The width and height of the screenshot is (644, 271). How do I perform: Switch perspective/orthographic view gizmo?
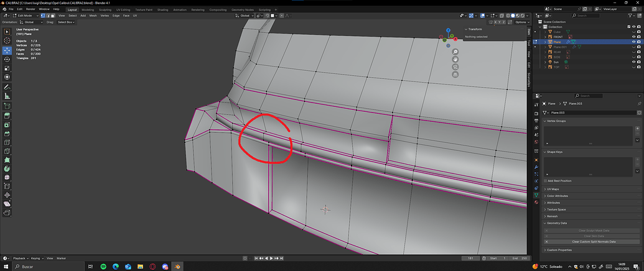point(455,74)
